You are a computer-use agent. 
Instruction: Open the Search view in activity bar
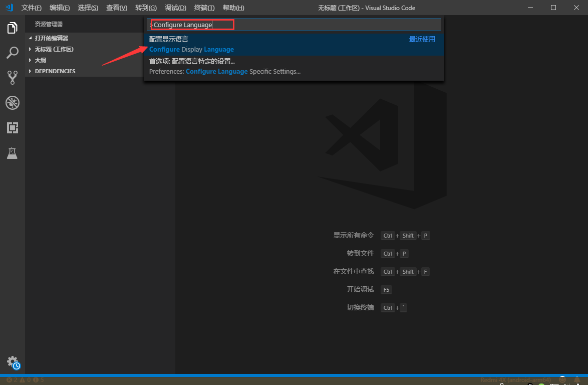13,53
